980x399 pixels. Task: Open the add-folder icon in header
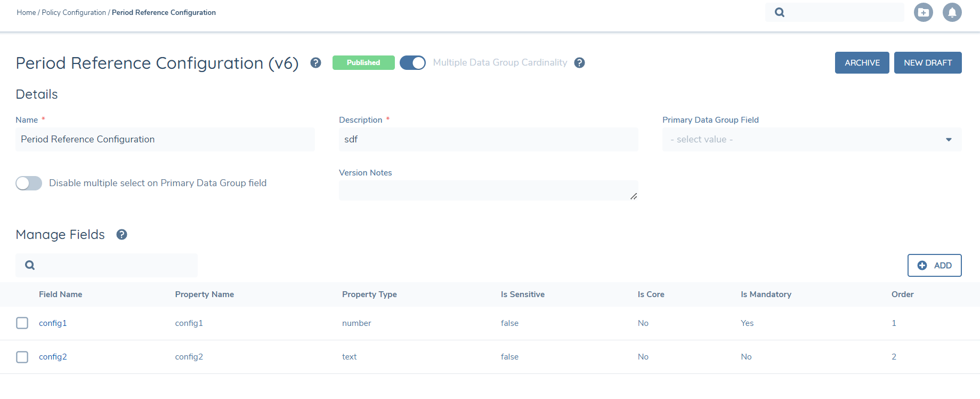(x=923, y=12)
